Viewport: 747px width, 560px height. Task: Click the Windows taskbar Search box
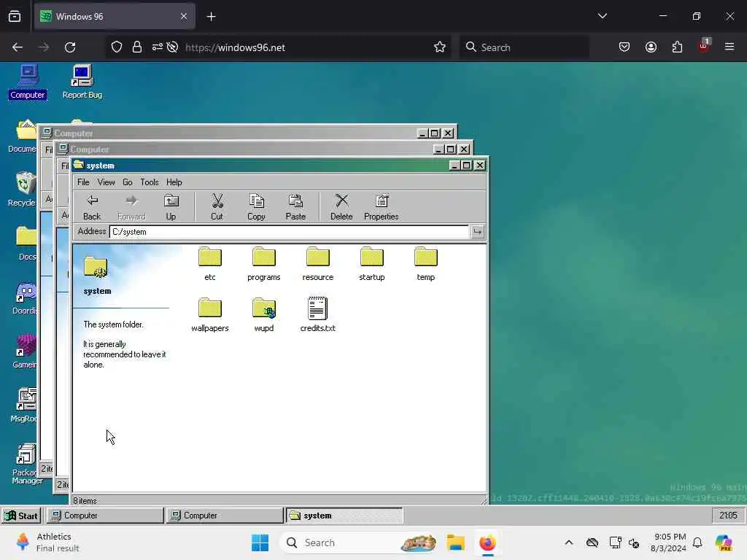click(360, 542)
